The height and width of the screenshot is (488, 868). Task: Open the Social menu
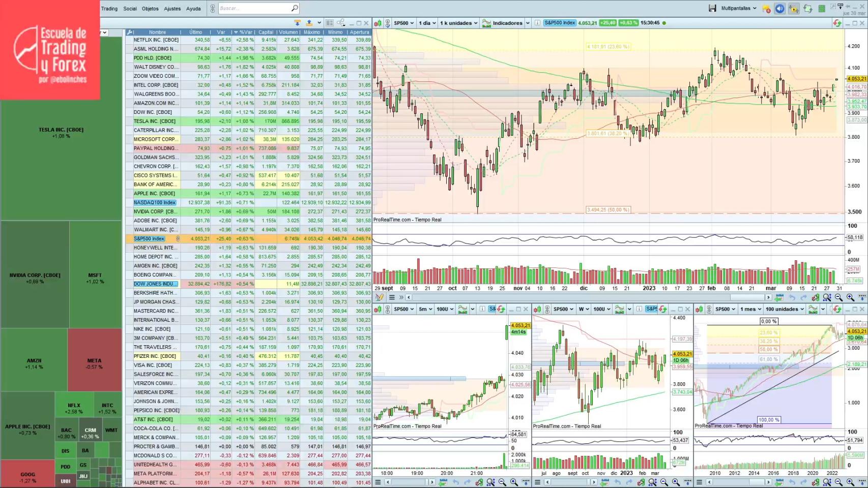click(130, 9)
